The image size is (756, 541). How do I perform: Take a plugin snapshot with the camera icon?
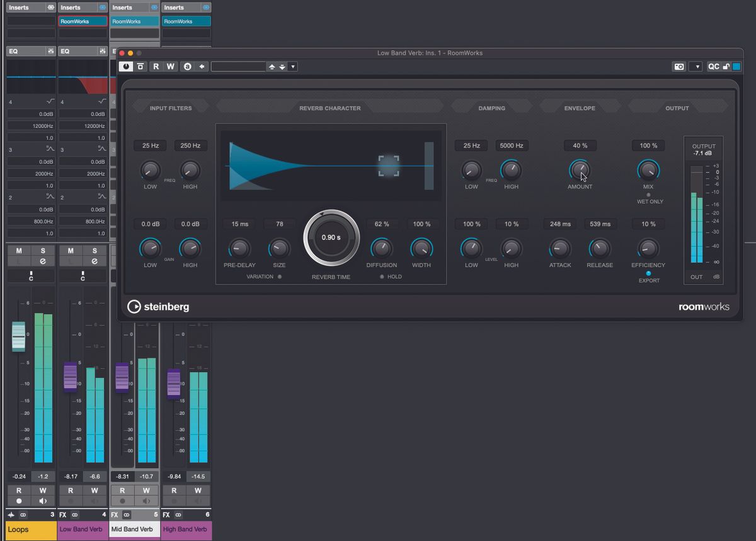click(x=679, y=66)
